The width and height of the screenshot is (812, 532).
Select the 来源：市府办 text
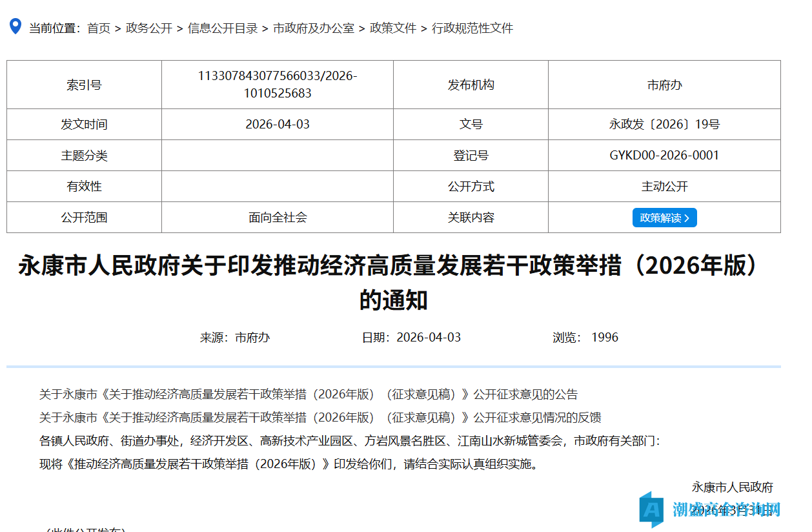click(235, 337)
